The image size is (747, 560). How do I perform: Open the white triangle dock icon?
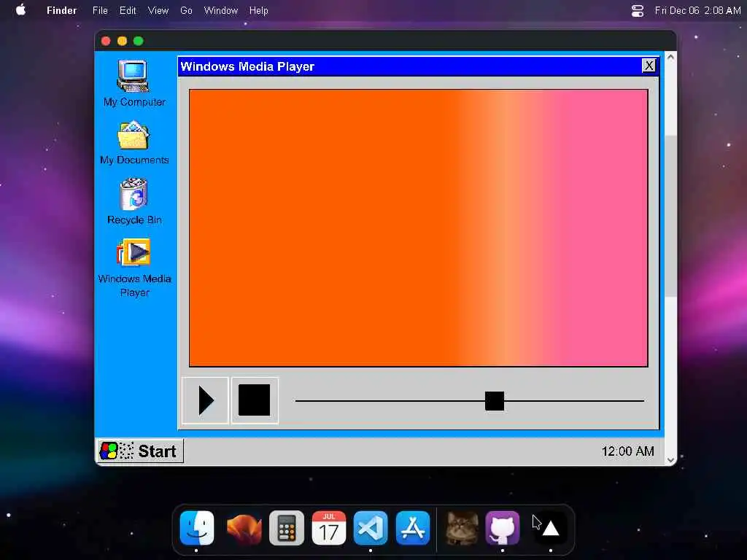[551, 528]
